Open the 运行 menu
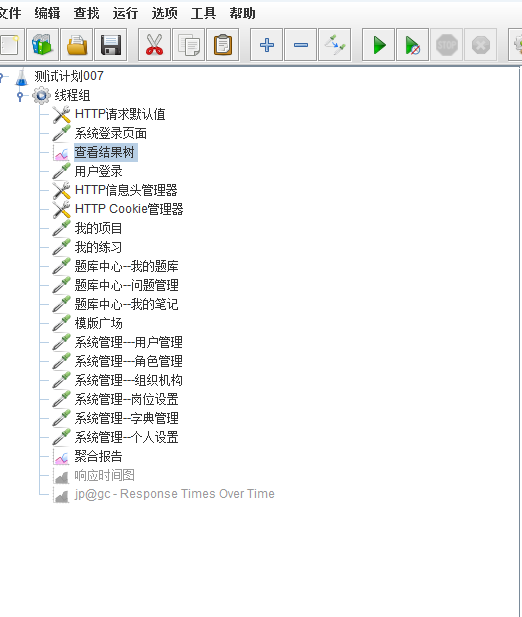522x617 pixels. click(x=125, y=13)
